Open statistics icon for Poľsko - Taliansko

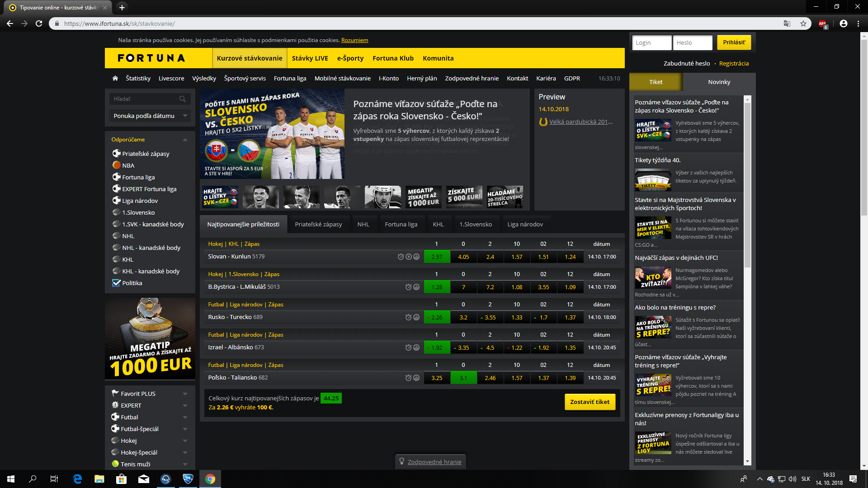(416, 378)
